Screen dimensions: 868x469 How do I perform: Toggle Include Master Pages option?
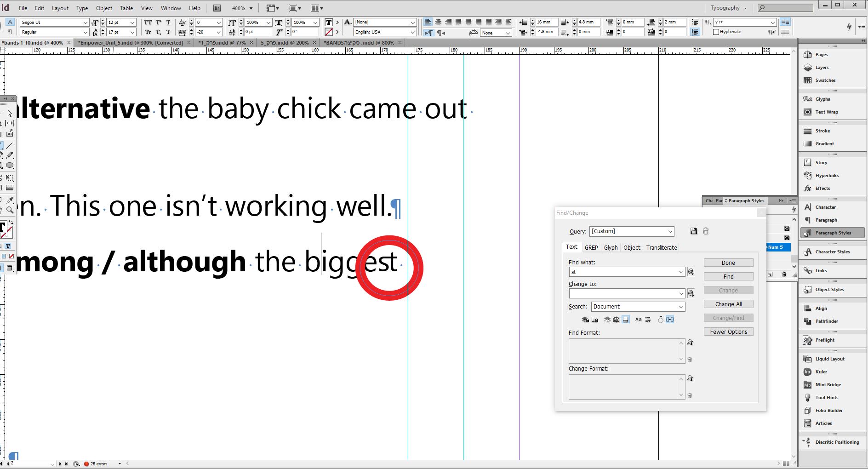click(616, 320)
